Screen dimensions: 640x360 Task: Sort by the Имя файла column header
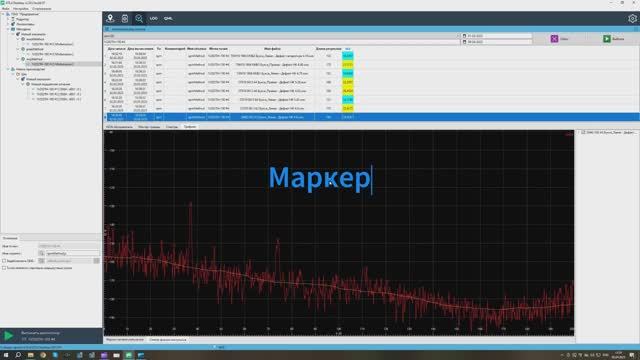pos(272,49)
